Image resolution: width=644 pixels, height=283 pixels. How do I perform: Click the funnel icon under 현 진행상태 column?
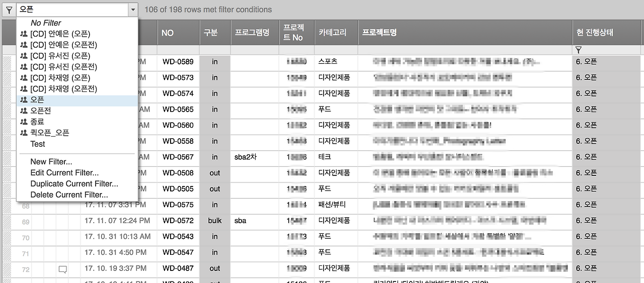click(x=578, y=50)
